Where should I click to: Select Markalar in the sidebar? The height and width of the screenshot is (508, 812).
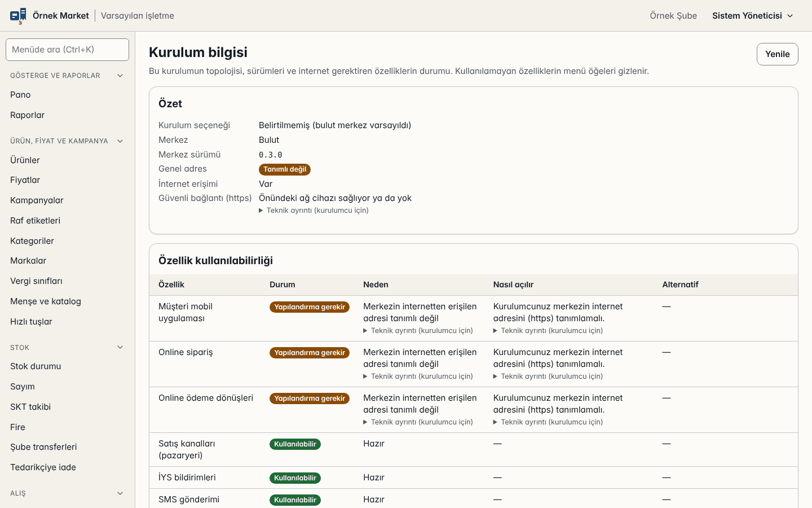point(67,261)
